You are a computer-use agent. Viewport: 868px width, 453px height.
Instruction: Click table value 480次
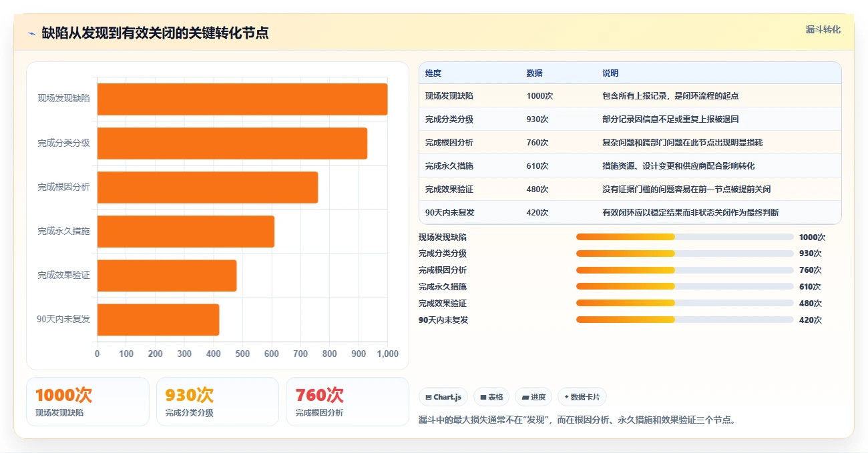[x=537, y=189]
